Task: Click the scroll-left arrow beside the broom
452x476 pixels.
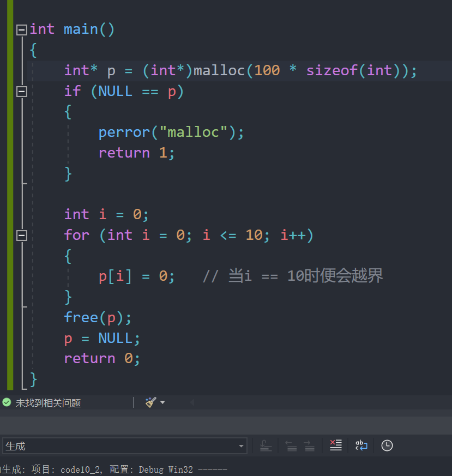Action: [x=192, y=402]
